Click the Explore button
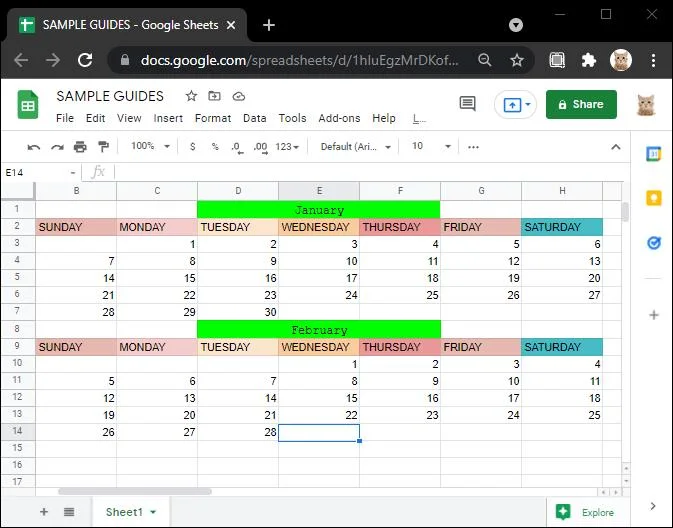 tap(585, 512)
